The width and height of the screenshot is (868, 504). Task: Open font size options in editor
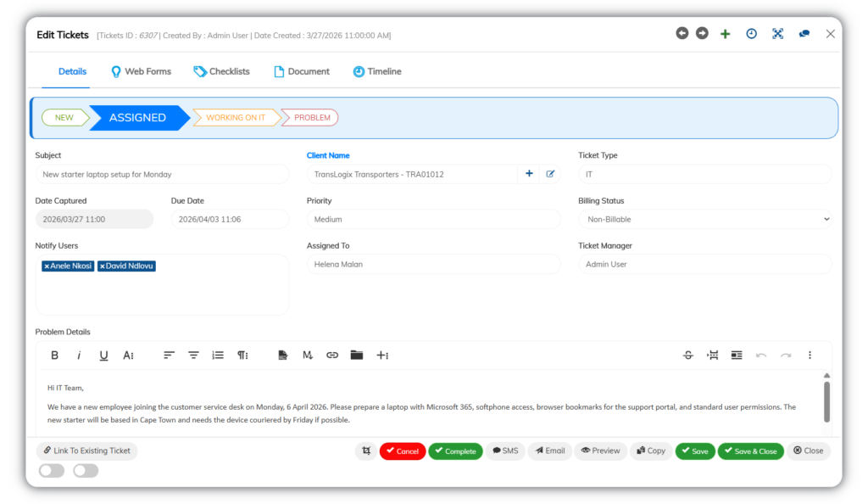(x=129, y=356)
